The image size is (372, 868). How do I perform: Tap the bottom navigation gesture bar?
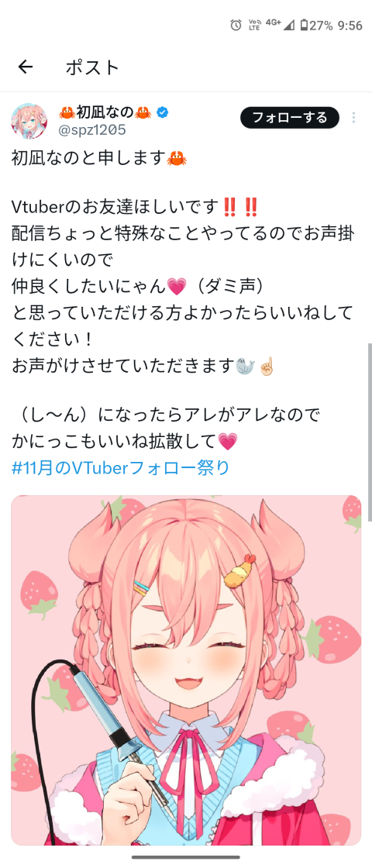(186, 857)
